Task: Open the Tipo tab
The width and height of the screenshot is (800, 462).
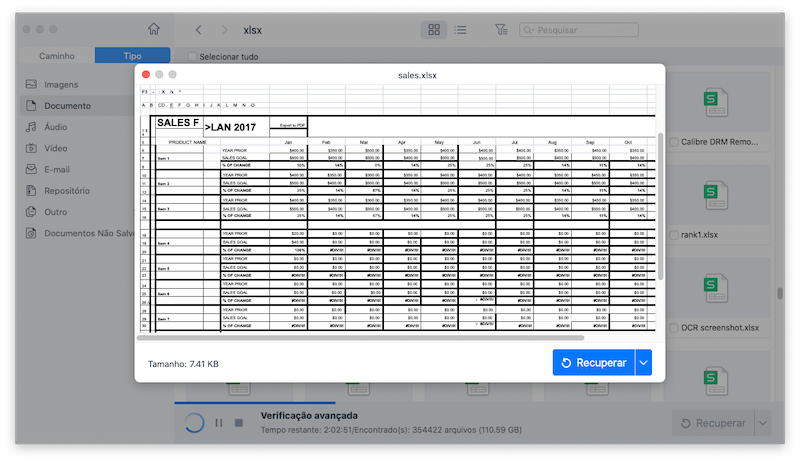Action: (132, 56)
